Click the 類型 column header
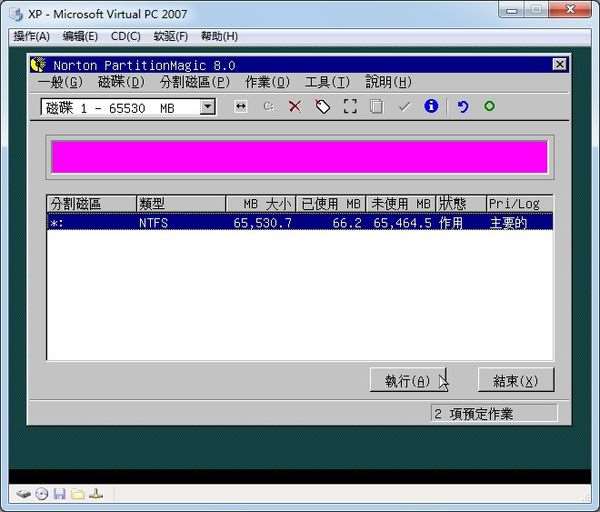The image size is (600, 512). 181,204
